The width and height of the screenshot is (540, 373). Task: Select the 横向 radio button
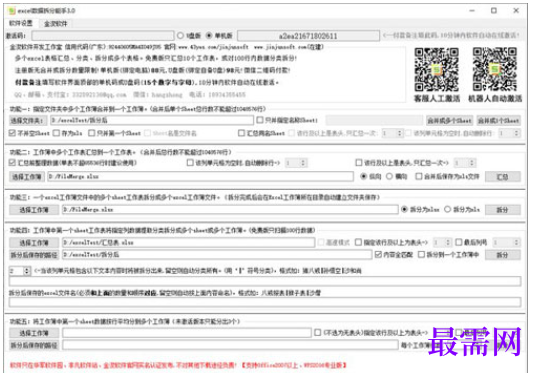point(389,176)
